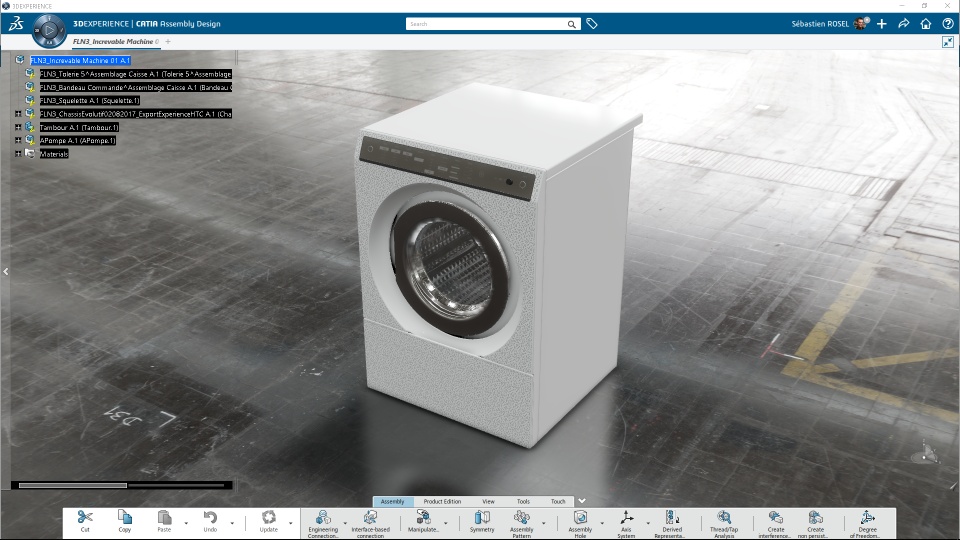Select the Engineering Connection tool
The image size is (960, 540).
323,524
